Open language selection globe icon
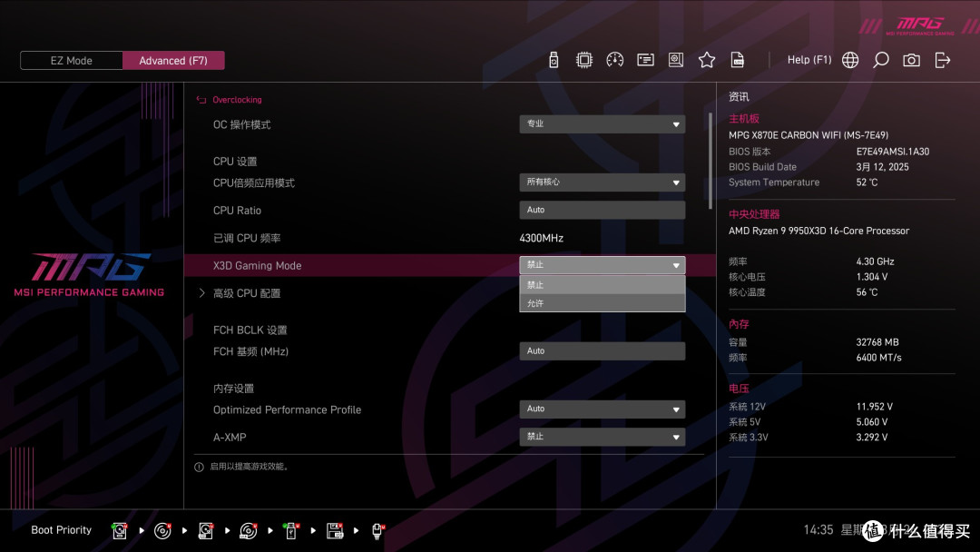980x552 pixels. [x=850, y=60]
